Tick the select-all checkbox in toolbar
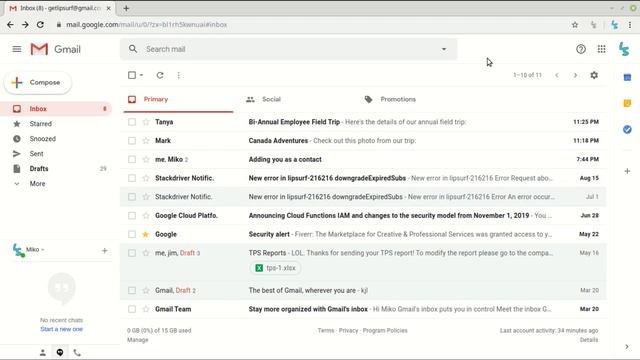 [x=132, y=75]
